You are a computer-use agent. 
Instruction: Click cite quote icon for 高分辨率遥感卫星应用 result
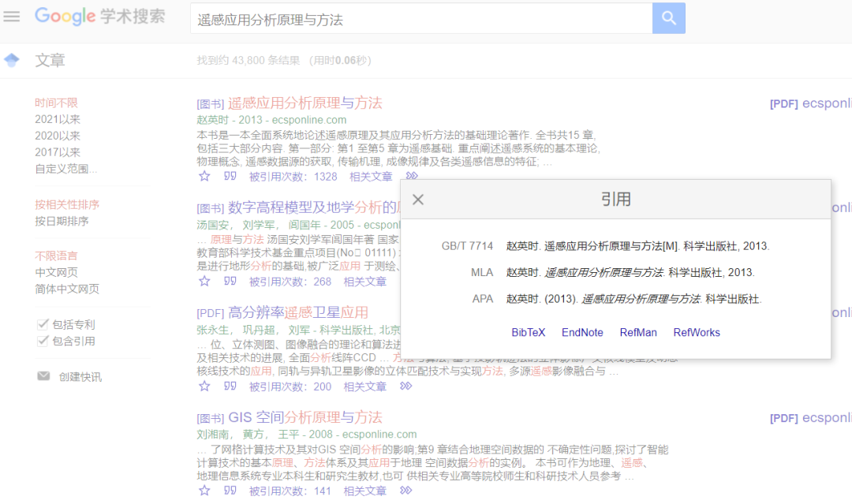pyautogui.click(x=230, y=386)
